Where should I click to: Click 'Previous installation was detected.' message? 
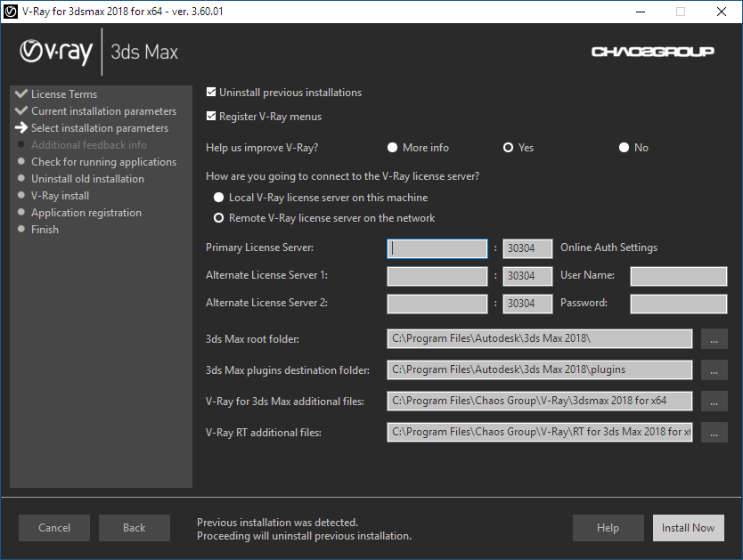(277, 523)
